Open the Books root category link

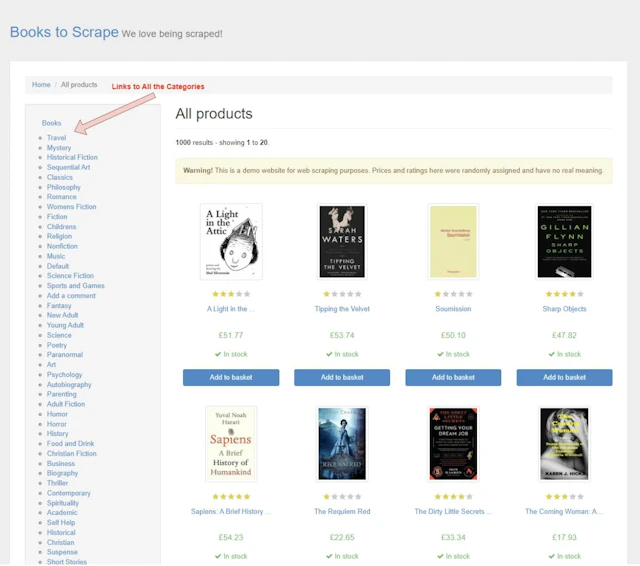click(51, 123)
